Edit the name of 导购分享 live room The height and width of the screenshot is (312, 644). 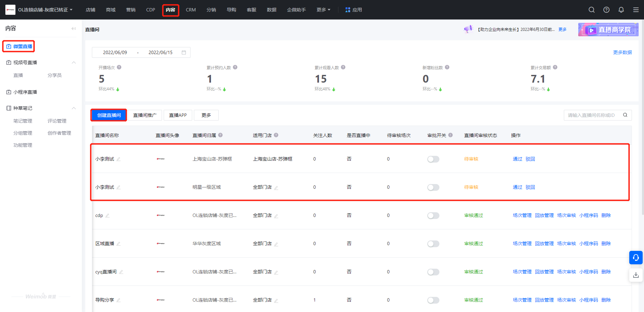click(118, 300)
